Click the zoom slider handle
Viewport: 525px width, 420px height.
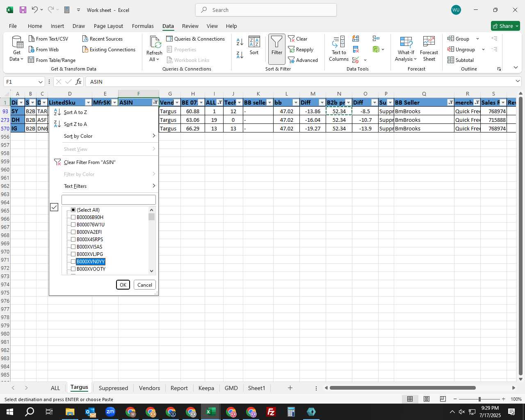tap(479, 399)
